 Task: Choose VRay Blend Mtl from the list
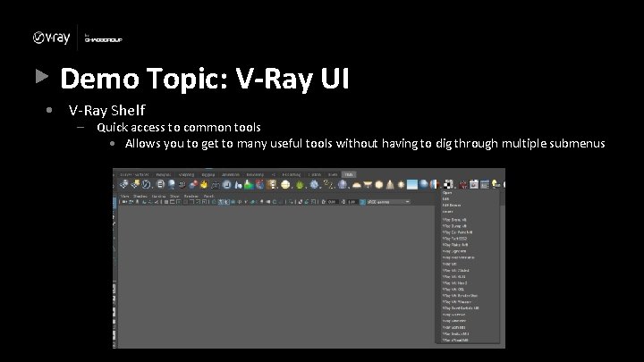pyautogui.click(x=454, y=220)
